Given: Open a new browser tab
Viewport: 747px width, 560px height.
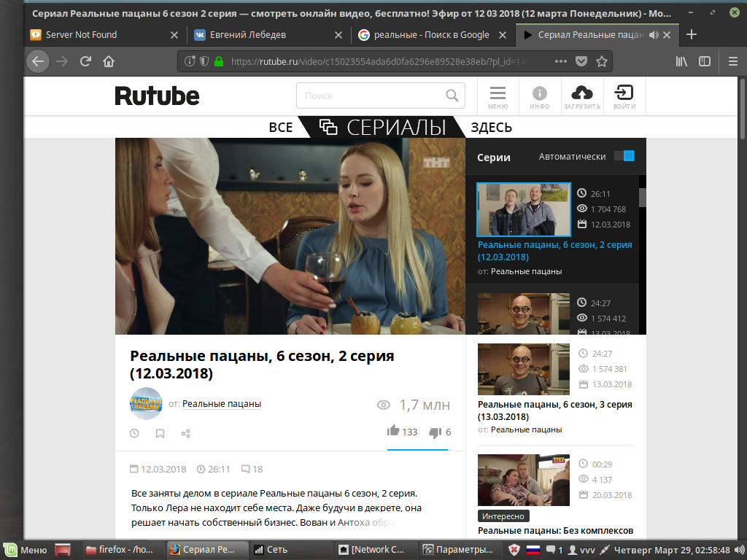Looking at the screenshot, I should [x=692, y=34].
